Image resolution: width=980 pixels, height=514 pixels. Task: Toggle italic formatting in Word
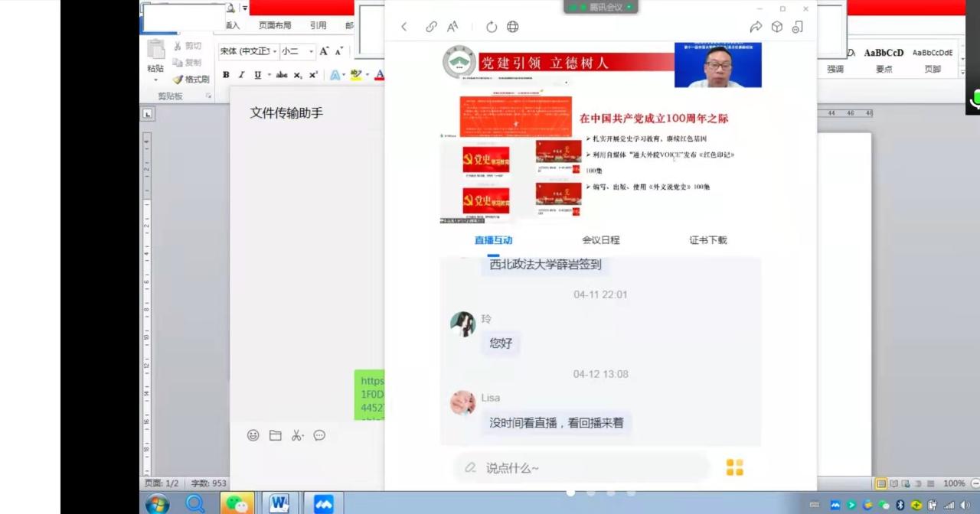241,75
